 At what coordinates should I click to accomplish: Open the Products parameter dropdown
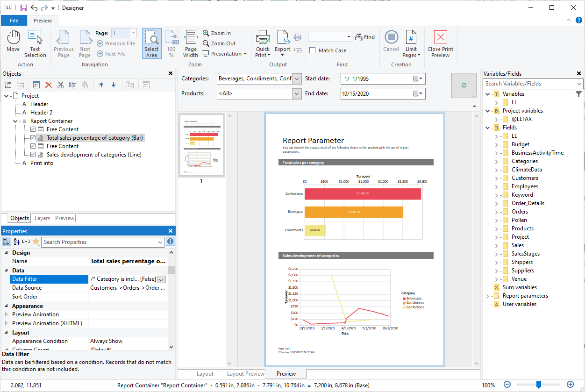tap(297, 94)
